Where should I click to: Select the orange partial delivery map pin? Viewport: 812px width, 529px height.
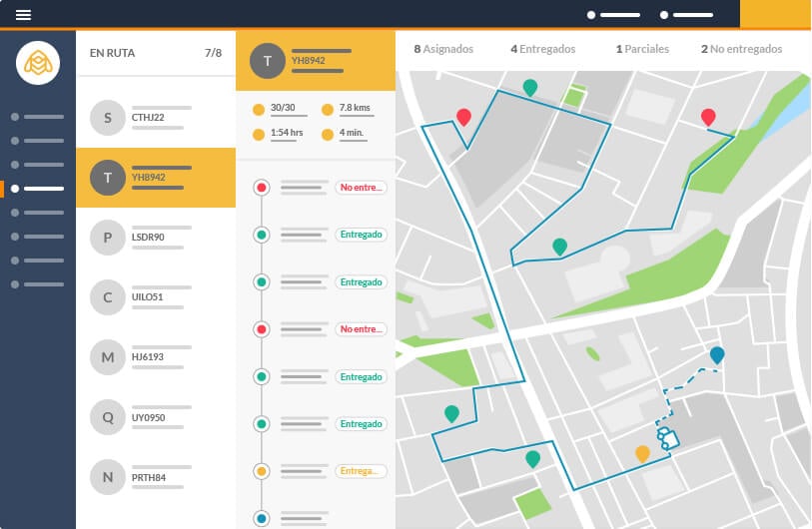click(642, 454)
